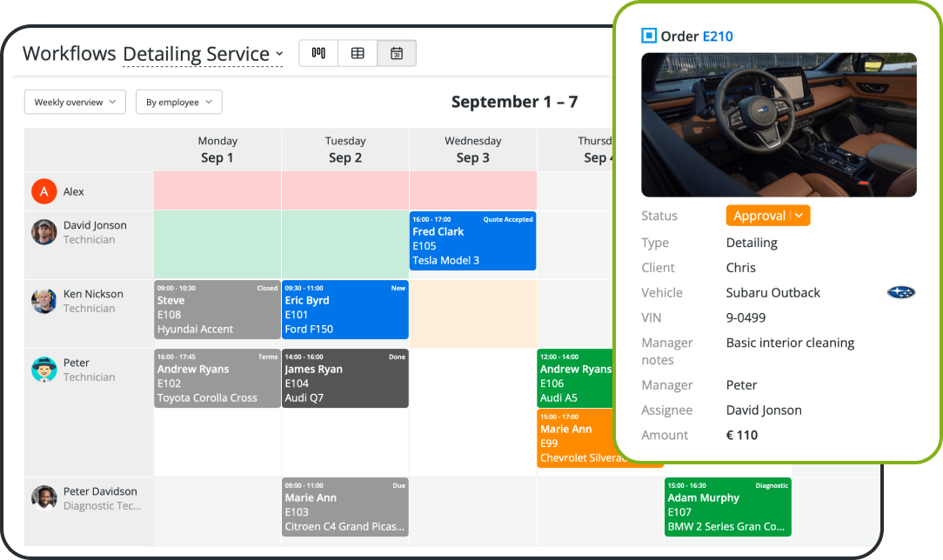The height and width of the screenshot is (560, 943).
Task: Select Tuesday Sep 2 column header
Action: [x=345, y=150]
